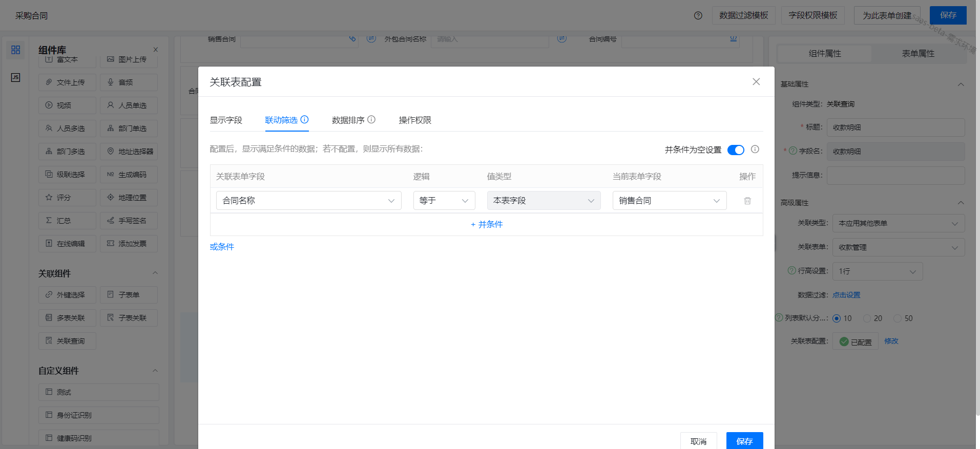Toggle the 并条件为空设置 switch
Viewport: 980px width, 449px height.
(x=736, y=150)
